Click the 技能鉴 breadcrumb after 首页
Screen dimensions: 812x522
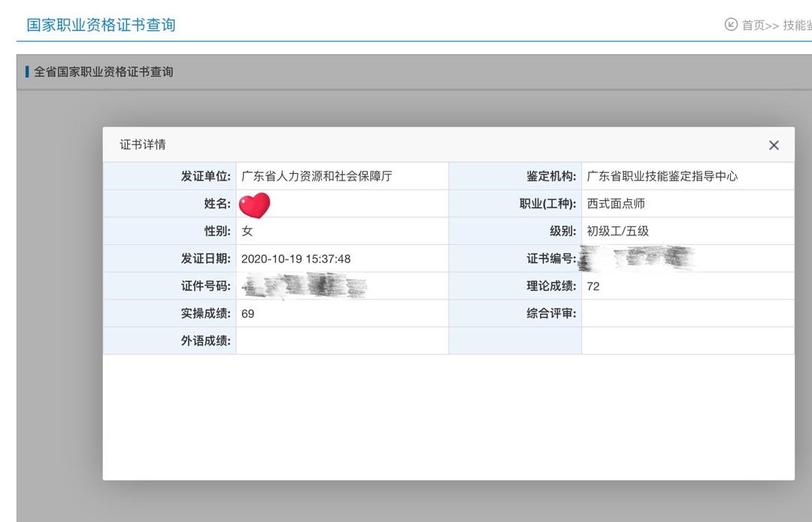[x=797, y=26]
